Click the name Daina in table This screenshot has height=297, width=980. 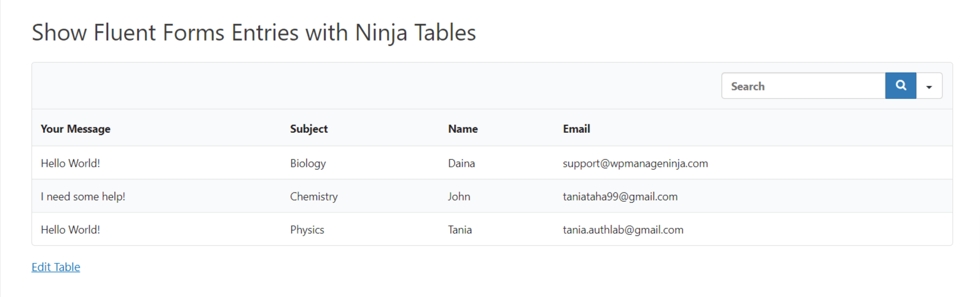click(461, 163)
